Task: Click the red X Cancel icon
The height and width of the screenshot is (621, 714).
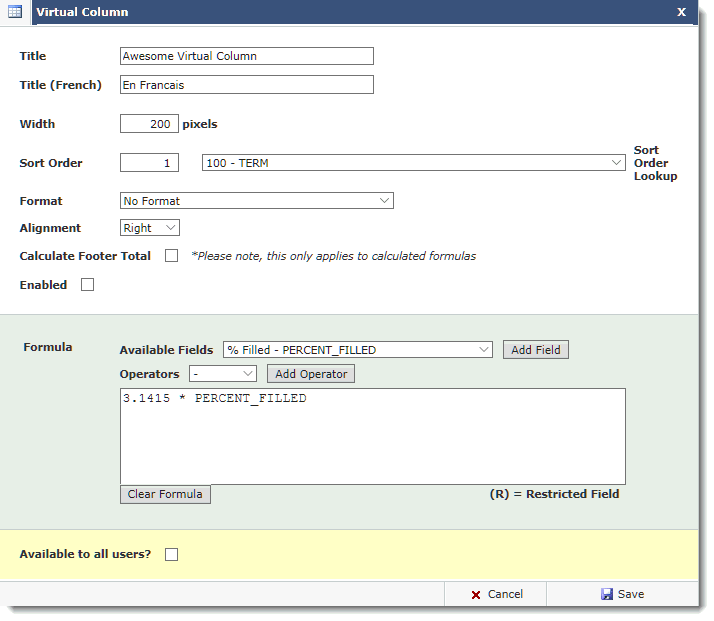Action: [x=476, y=595]
